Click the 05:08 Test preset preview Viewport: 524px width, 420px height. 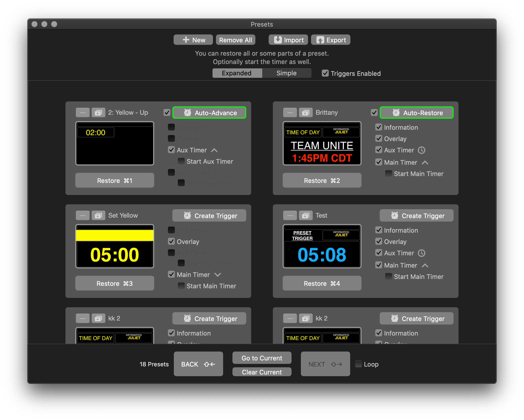coord(322,246)
